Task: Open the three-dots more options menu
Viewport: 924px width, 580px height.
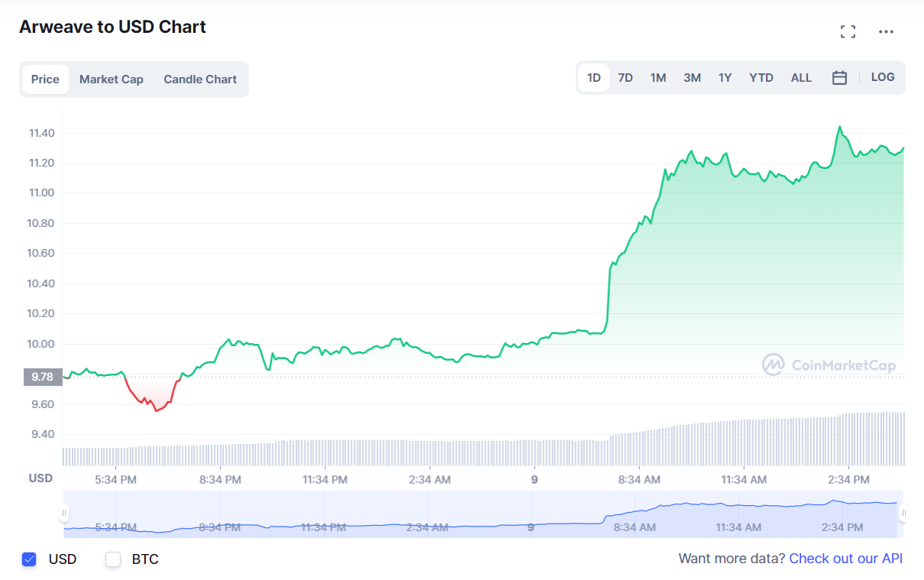Action: click(886, 31)
